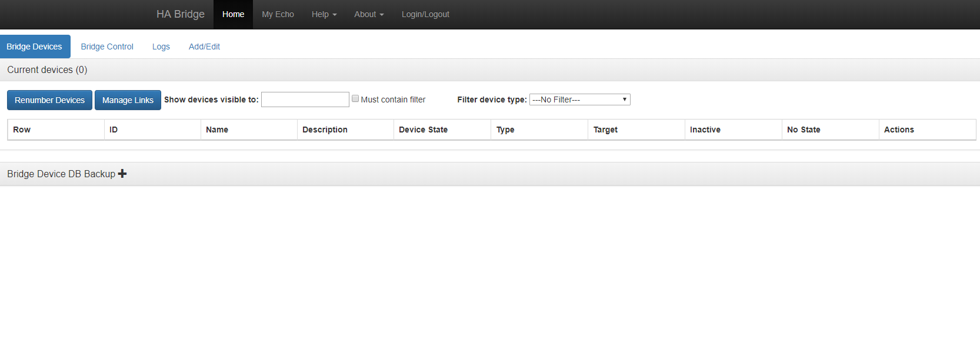Click the Login/Logout link
980x345 pixels.
425,14
